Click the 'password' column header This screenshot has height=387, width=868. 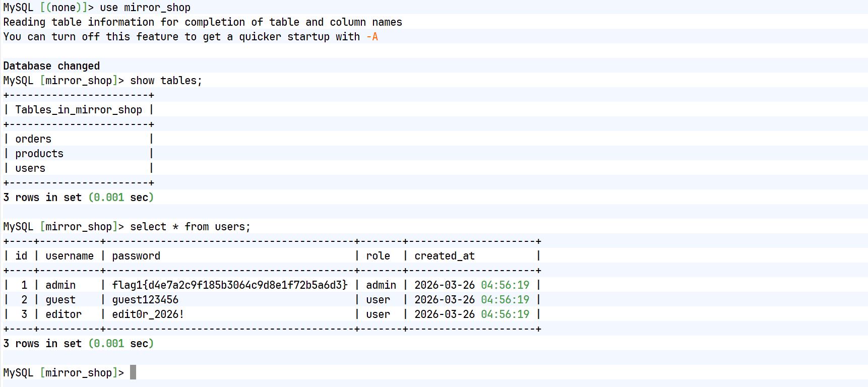tap(136, 256)
